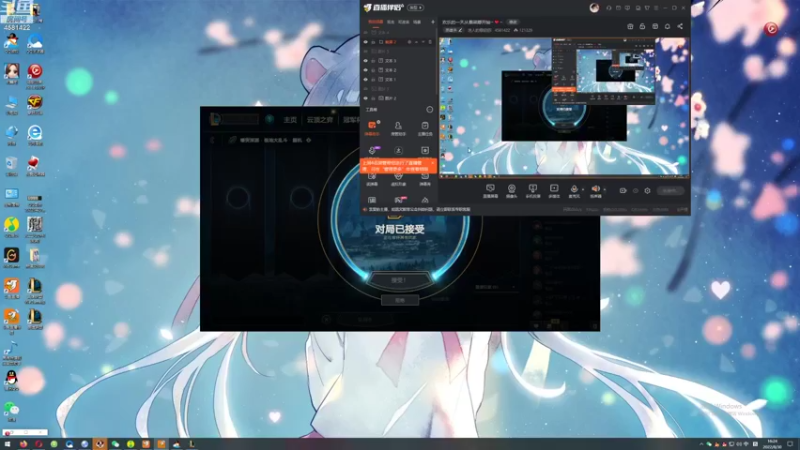Delete the selected source with trash icon
This screenshot has height=450, width=800.
tap(430, 42)
